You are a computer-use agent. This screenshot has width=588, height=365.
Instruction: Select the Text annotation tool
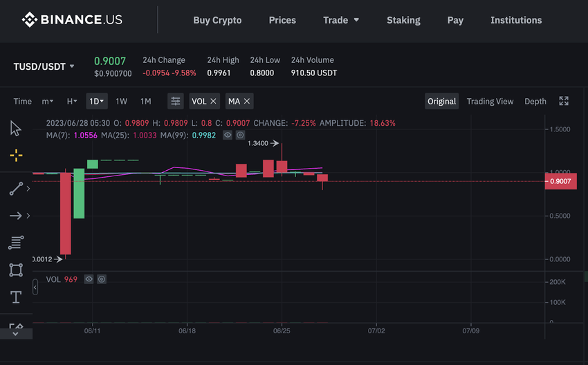tap(16, 297)
